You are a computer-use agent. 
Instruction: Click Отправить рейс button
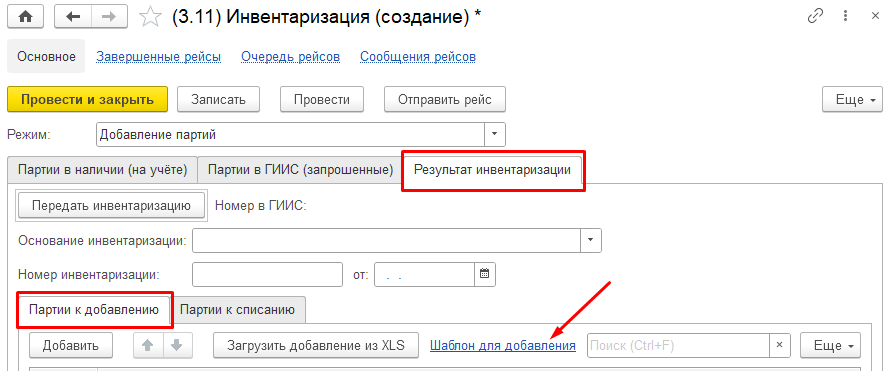[x=444, y=99]
